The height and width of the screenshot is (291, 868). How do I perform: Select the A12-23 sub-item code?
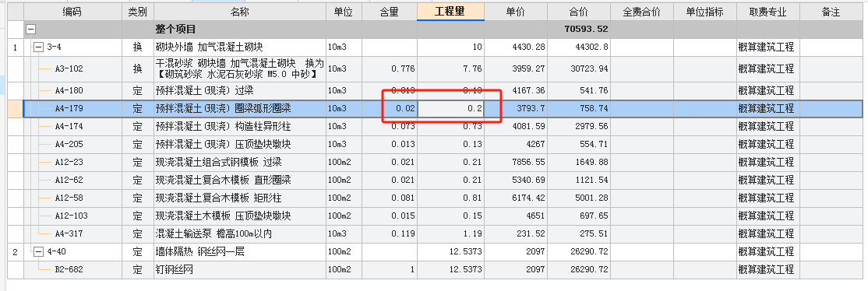(x=69, y=162)
